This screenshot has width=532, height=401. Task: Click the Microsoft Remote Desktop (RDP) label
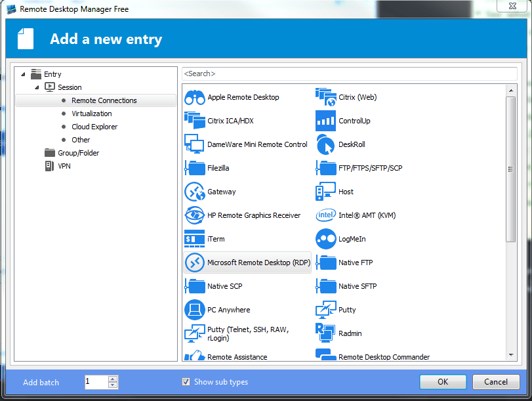click(259, 263)
